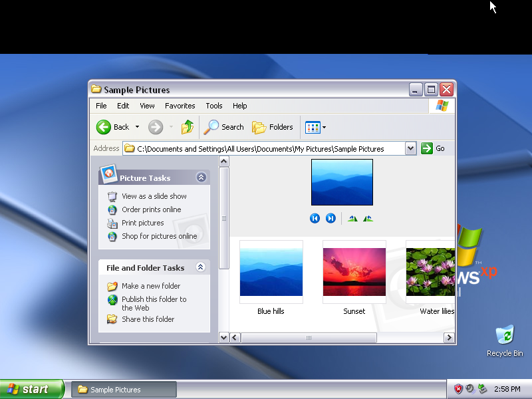Open the Views dropdown button
This screenshot has height=399, width=532.
coord(315,127)
